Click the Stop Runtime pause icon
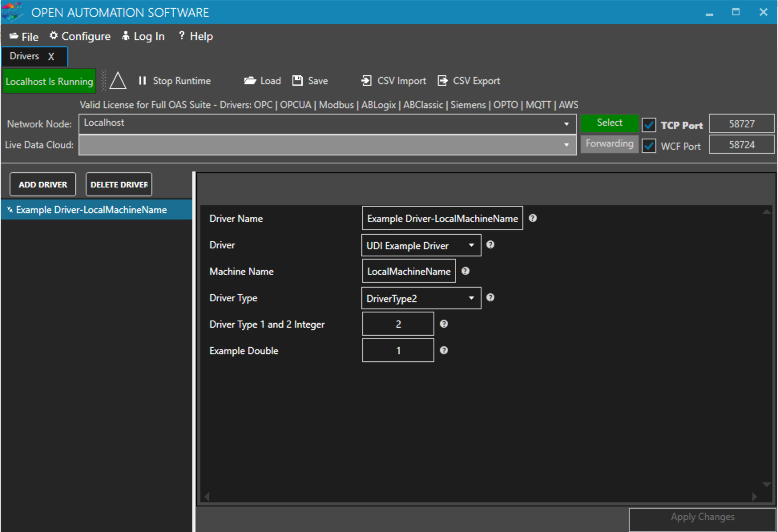The height and width of the screenshot is (532, 778). point(142,81)
